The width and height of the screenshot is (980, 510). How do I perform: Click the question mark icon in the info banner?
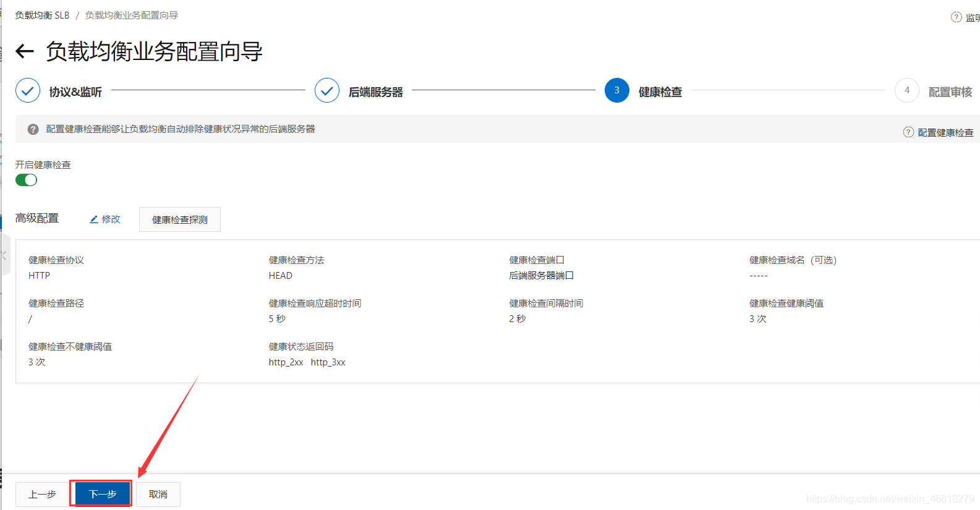pyautogui.click(x=33, y=129)
